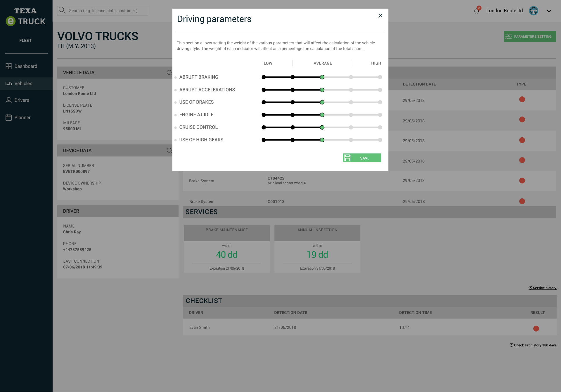Viewport: 561px width, 392px height.
Task: Open Drivers in sidebar
Action: 26,100
